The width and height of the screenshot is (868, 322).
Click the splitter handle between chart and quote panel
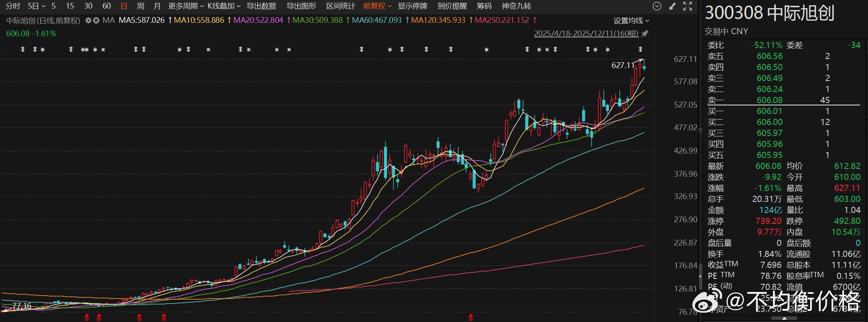pyautogui.click(x=700, y=131)
